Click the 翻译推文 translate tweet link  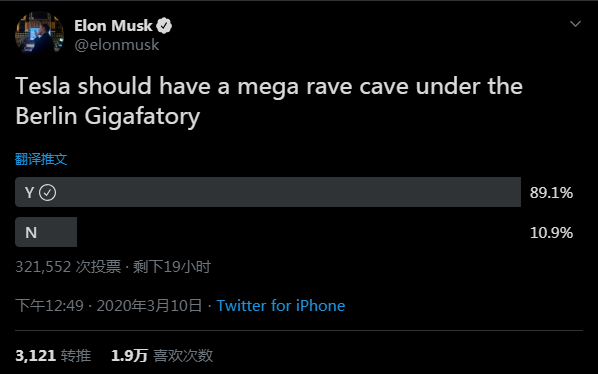[41, 159]
